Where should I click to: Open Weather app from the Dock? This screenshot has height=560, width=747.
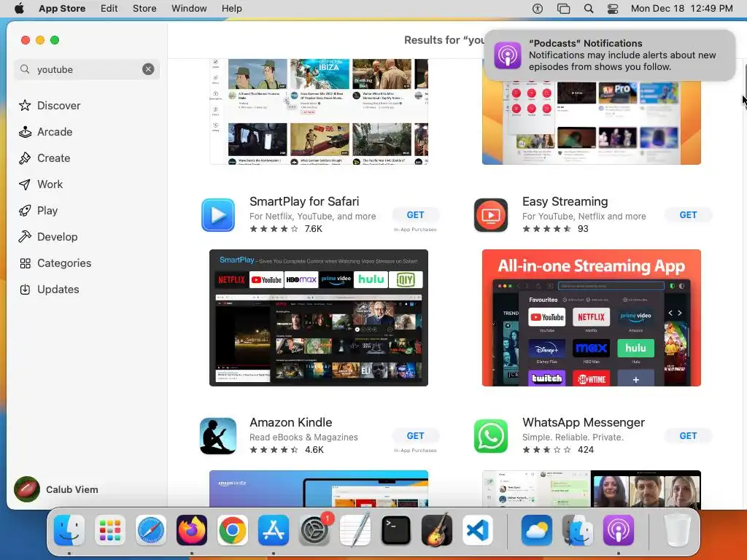click(x=536, y=530)
